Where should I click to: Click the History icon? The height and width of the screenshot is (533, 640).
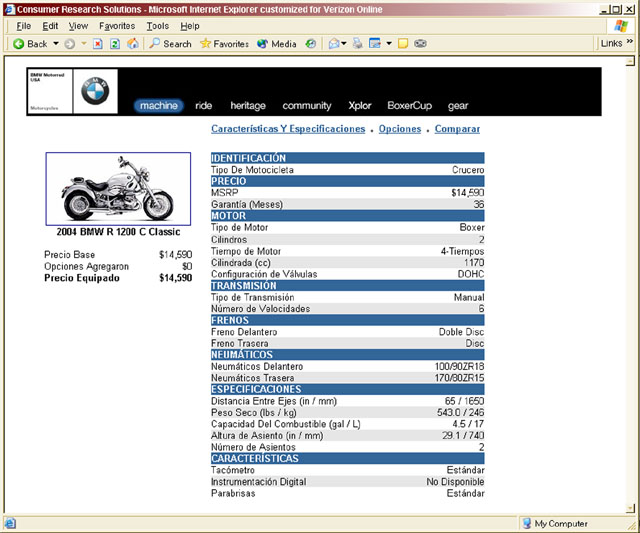[x=311, y=44]
